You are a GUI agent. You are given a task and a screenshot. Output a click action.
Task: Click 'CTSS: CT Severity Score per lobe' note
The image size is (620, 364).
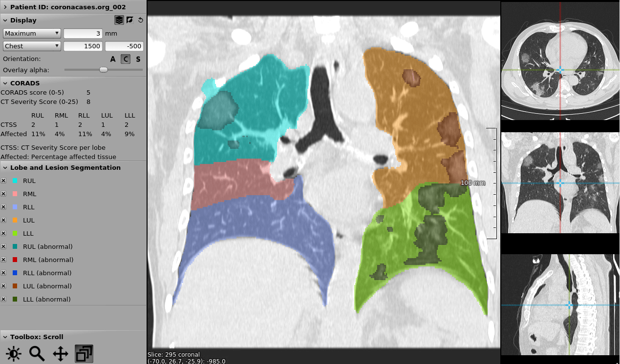coord(53,147)
